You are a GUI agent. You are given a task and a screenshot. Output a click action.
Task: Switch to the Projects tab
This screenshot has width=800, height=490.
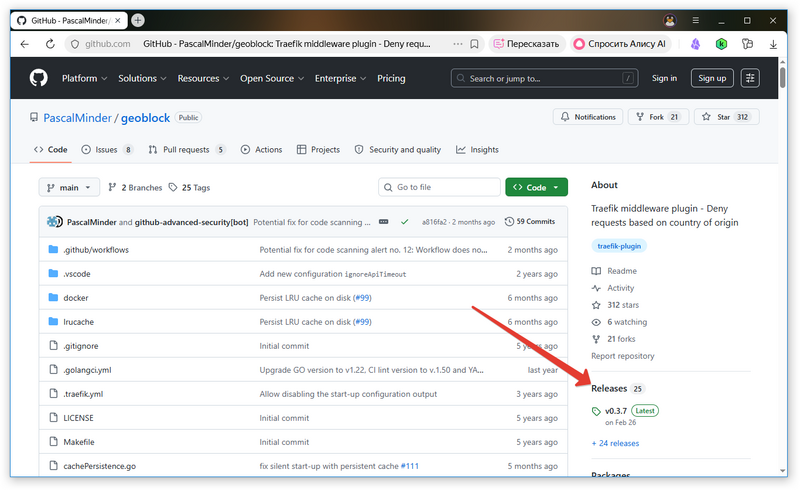[x=318, y=150]
